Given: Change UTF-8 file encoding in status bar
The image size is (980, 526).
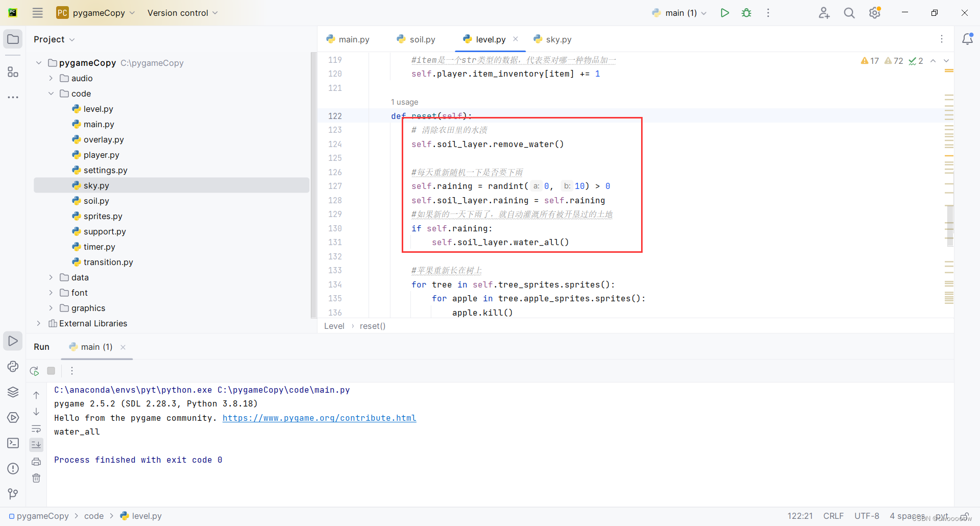Looking at the screenshot, I should 867,516.
